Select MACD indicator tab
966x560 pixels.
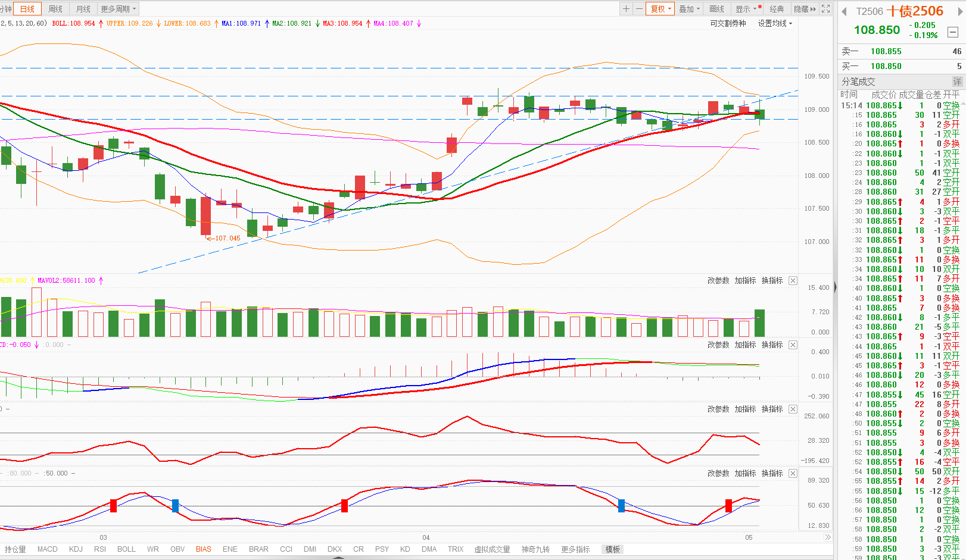tap(48, 549)
